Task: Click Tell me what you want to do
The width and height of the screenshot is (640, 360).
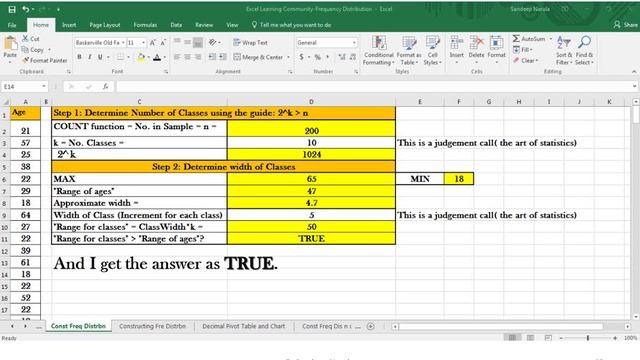Action: pos(291,25)
